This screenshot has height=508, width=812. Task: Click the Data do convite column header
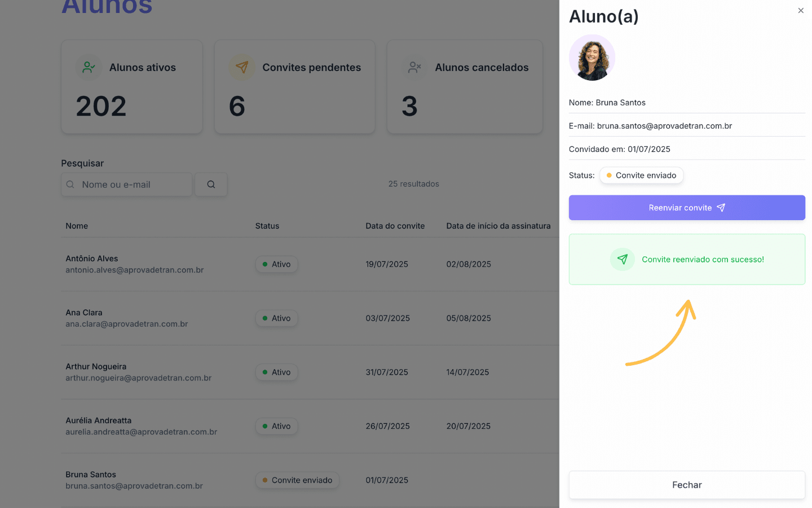tap(395, 226)
